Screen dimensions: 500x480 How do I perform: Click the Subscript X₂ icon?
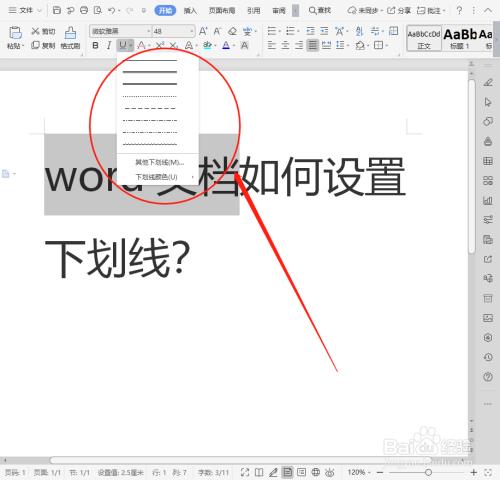[x=173, y=45]
